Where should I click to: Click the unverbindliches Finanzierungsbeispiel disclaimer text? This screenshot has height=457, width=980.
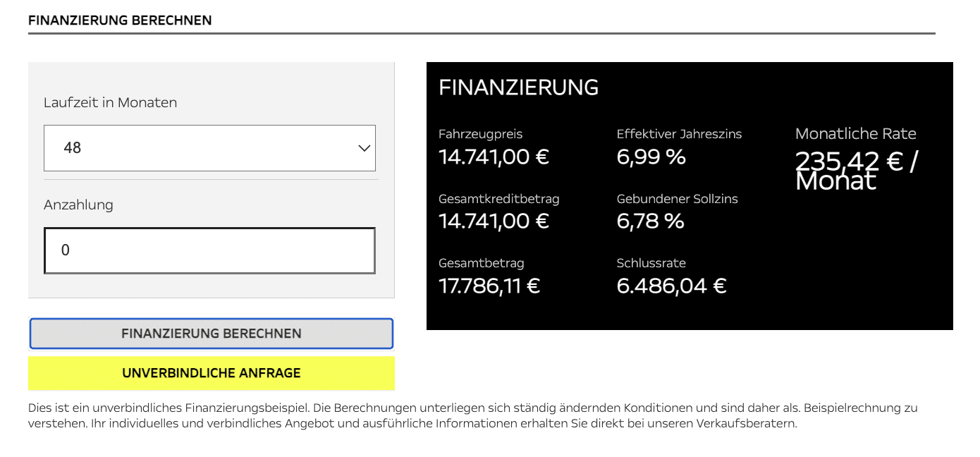coord(473,416)
